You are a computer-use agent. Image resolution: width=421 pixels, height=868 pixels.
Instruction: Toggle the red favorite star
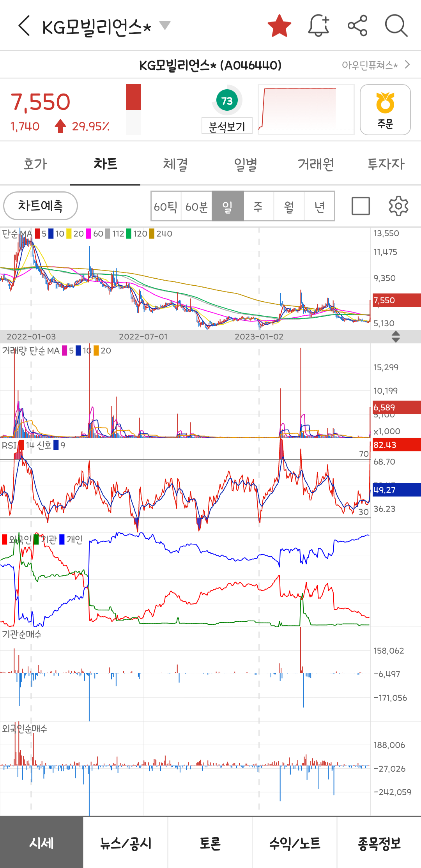279,26
